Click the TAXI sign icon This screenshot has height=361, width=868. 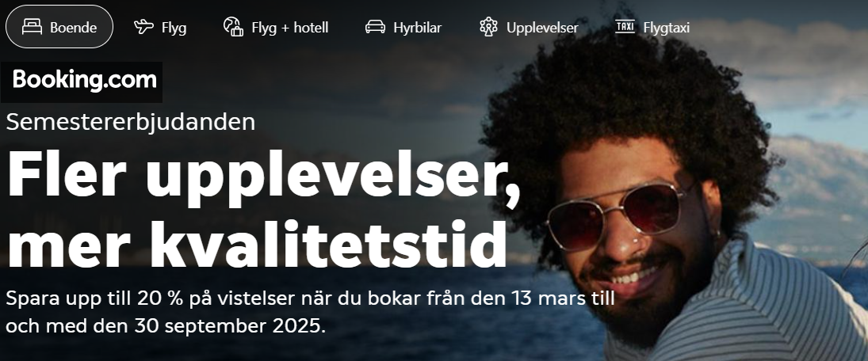tap(625, 26)
